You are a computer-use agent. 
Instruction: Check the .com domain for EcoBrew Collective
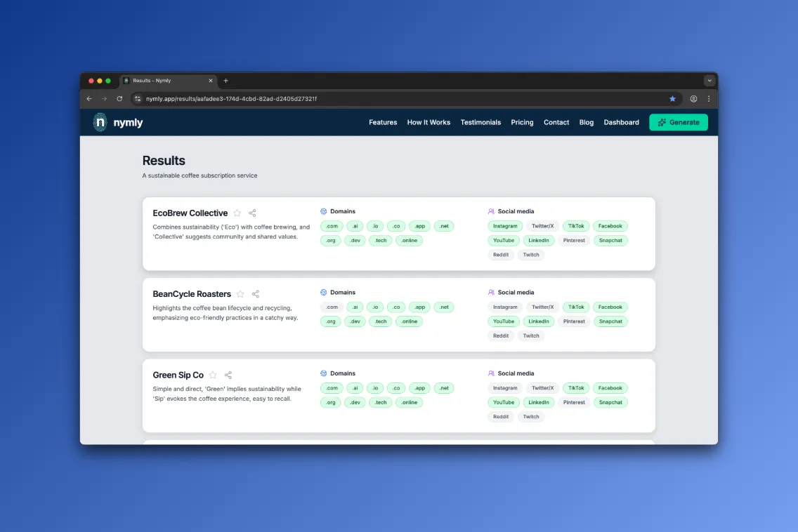pyautogui.click(x=330, y=226)
